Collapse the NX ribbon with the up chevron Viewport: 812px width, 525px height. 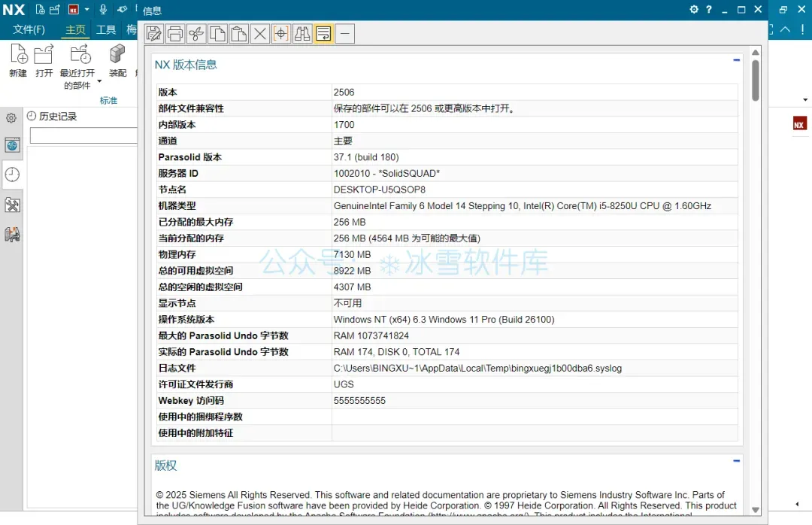(786, 29)
